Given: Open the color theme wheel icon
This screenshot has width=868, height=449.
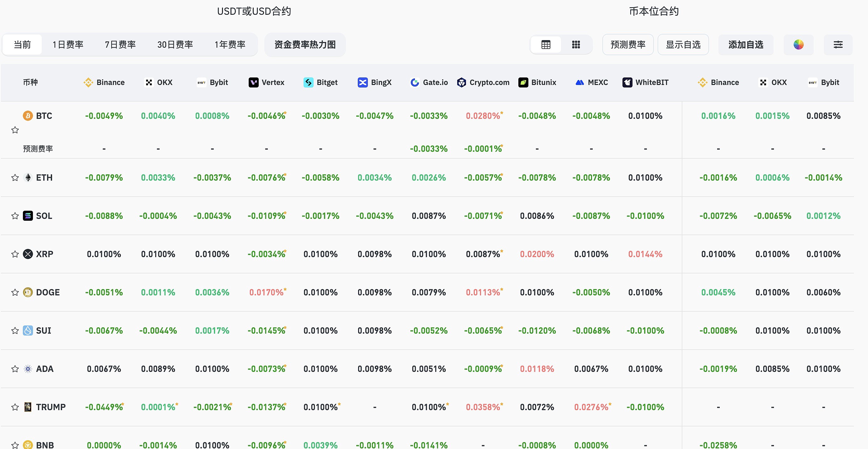Looking at the screenshot, I should [x=798, y=45].
